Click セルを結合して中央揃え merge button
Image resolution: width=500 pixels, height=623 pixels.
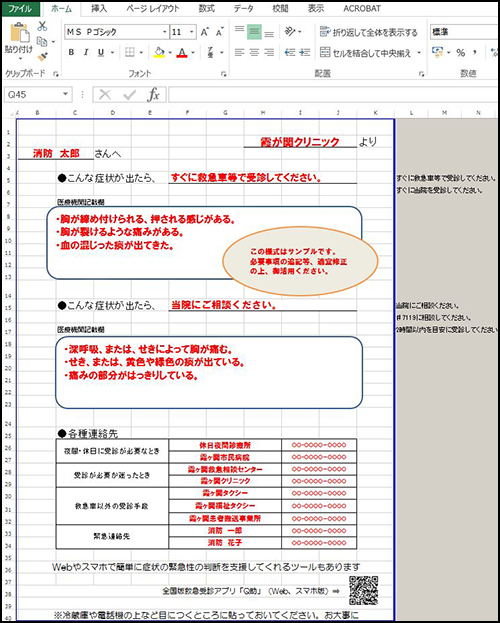point(365,52)
